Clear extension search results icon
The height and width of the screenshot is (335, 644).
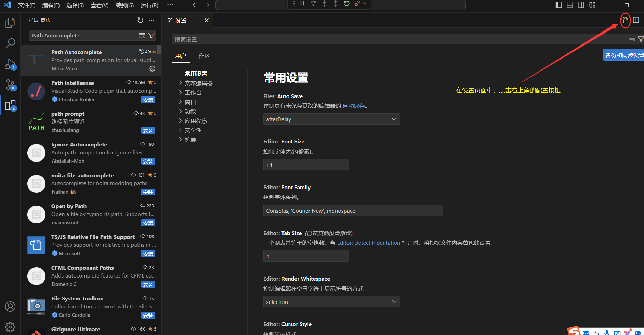pos(142,35)
